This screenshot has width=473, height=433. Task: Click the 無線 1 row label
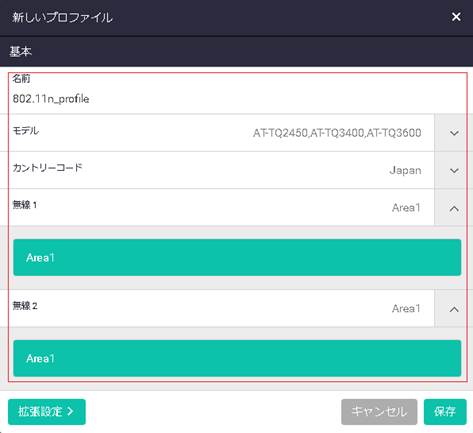tap(25, 205)
